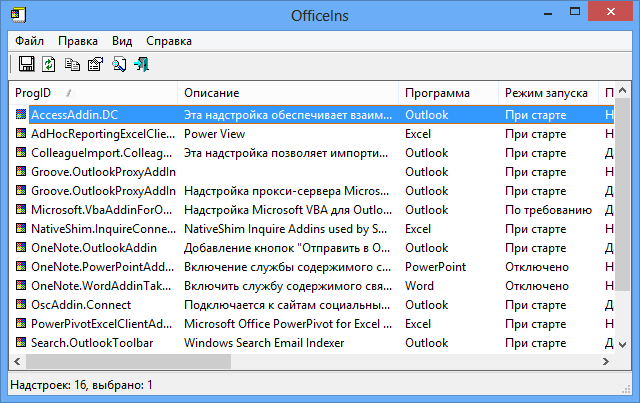Click icon beside AdHocReportingExcelClie... row
Screen dimensions: 640x403
[21, 133]
